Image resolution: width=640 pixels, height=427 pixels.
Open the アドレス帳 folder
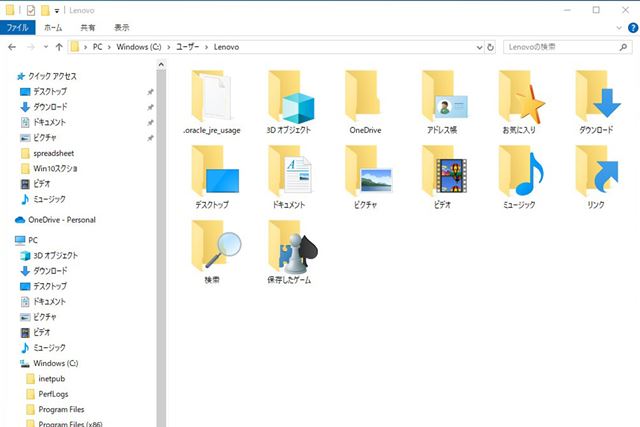coord(442,102)
